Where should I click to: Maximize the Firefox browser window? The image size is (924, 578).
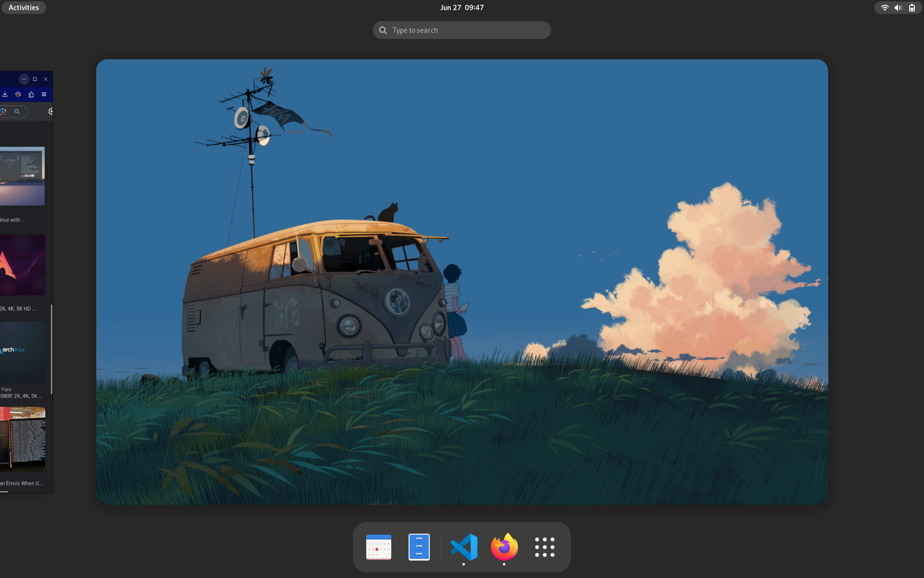coord(35,79)
